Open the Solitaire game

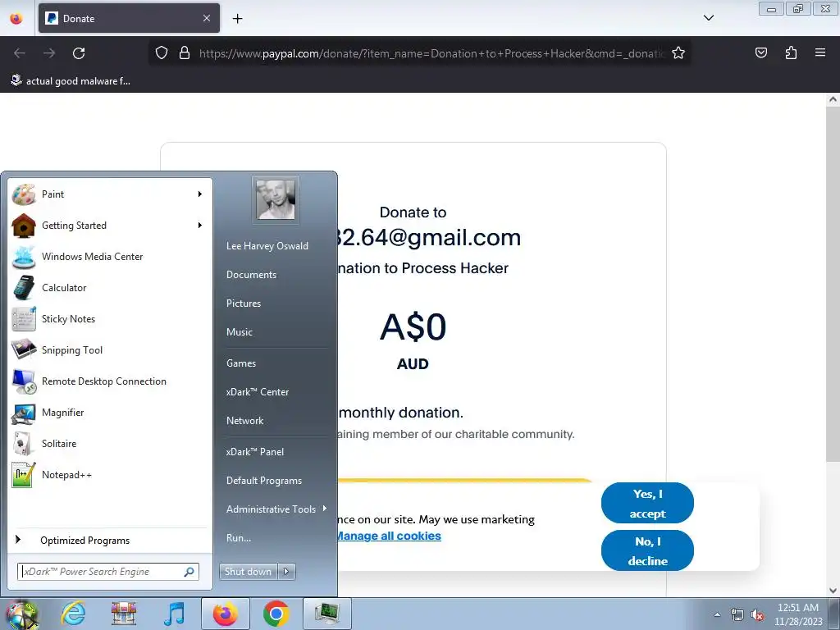coord(109,443)
